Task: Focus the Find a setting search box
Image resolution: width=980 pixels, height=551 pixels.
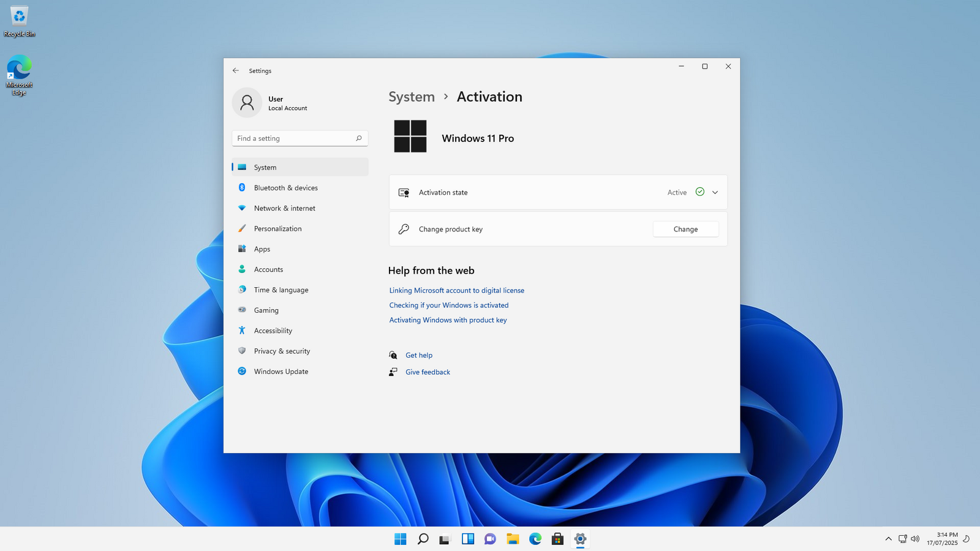Action: coord(300,138)
